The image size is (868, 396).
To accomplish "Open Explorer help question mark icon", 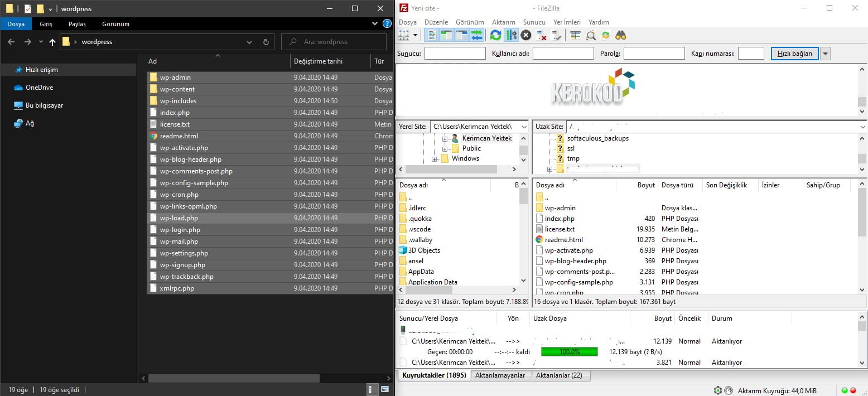I will pyautogui.click(x=387, y=24).
